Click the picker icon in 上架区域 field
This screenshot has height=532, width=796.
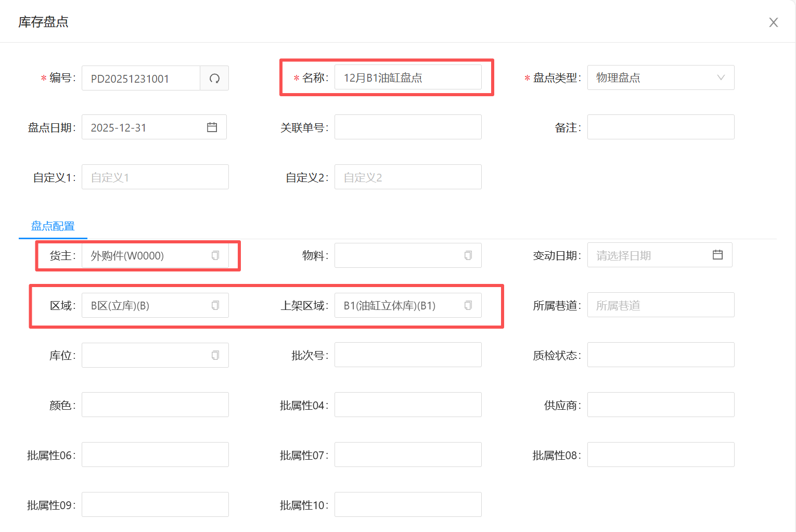point(468,305)
